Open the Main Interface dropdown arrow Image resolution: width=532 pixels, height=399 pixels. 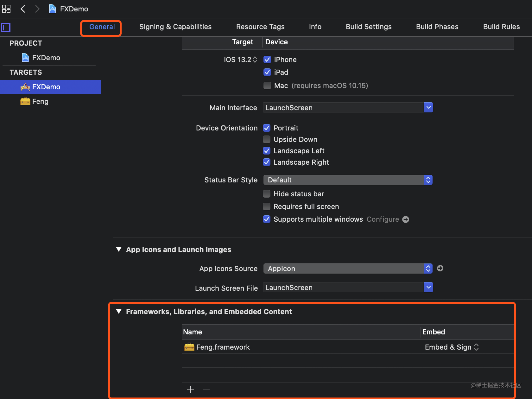pos(428,107)
